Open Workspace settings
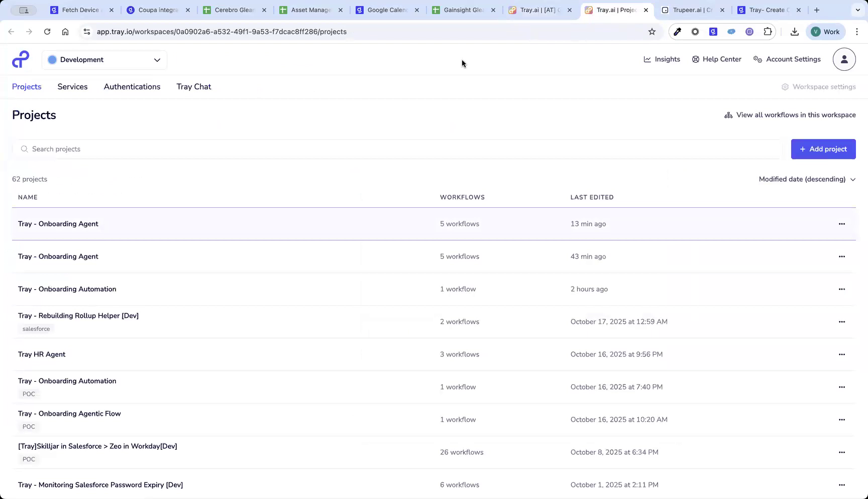 [818, 86]
